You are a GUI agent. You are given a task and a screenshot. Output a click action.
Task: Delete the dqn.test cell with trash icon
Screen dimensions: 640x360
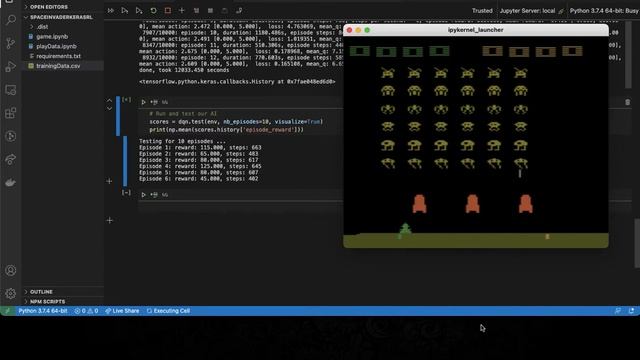tap(627, 102)
